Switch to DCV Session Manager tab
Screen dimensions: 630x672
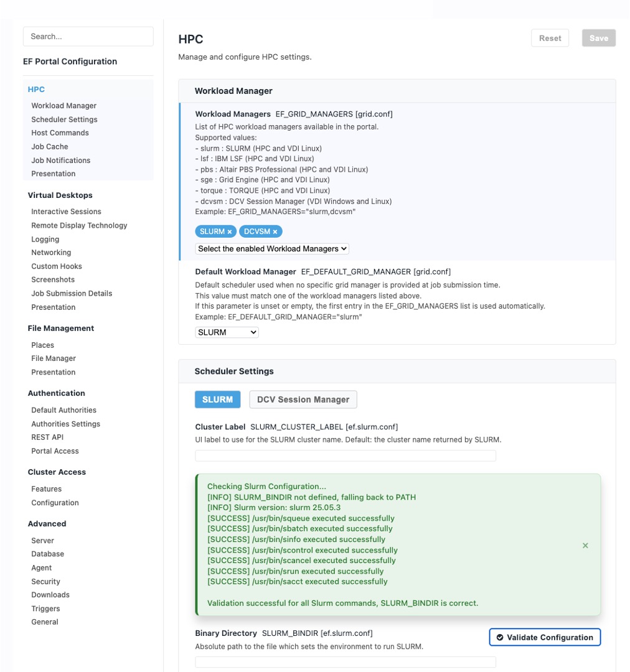[303, 399]
